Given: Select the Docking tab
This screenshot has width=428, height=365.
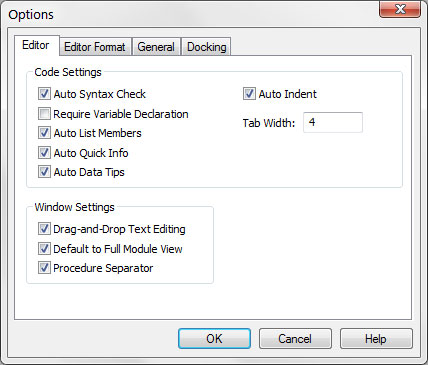Looking at the screenshot, I should pyautogui.click(x=206, y=47).
